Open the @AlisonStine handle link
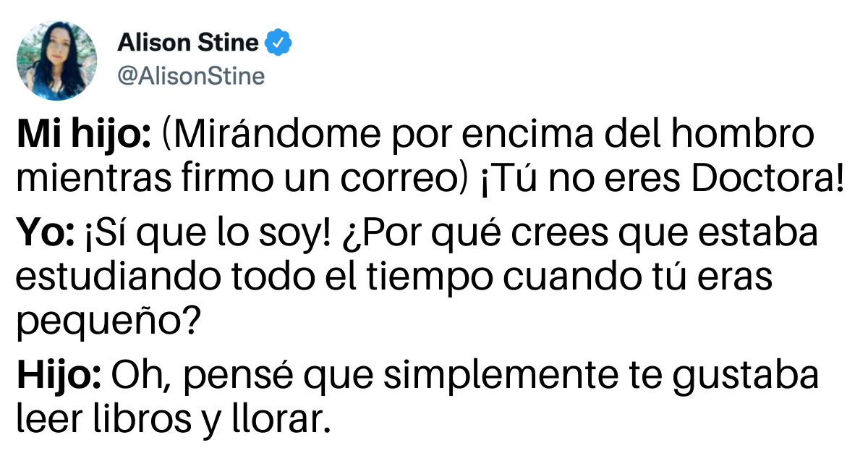868x456 pixels. coord(191,76)
